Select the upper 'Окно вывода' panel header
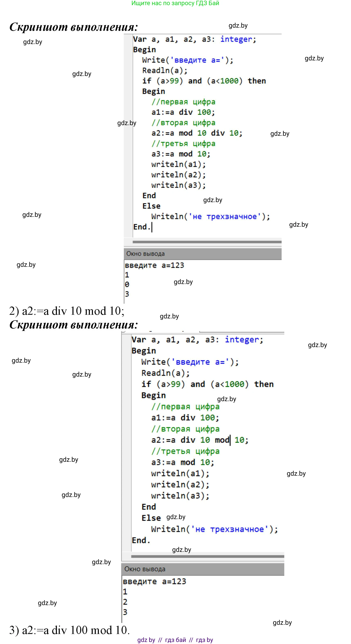 (x=202, y=254)
